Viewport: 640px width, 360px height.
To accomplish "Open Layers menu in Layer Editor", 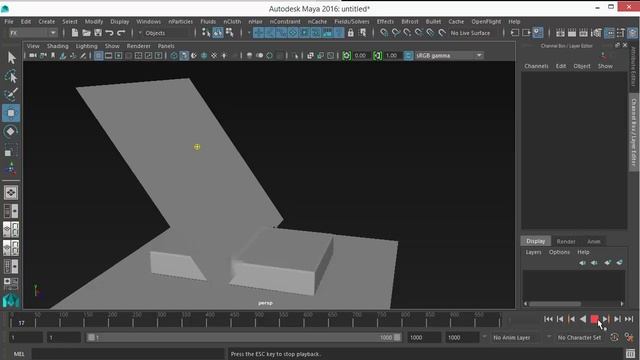I will click(533, 252).
